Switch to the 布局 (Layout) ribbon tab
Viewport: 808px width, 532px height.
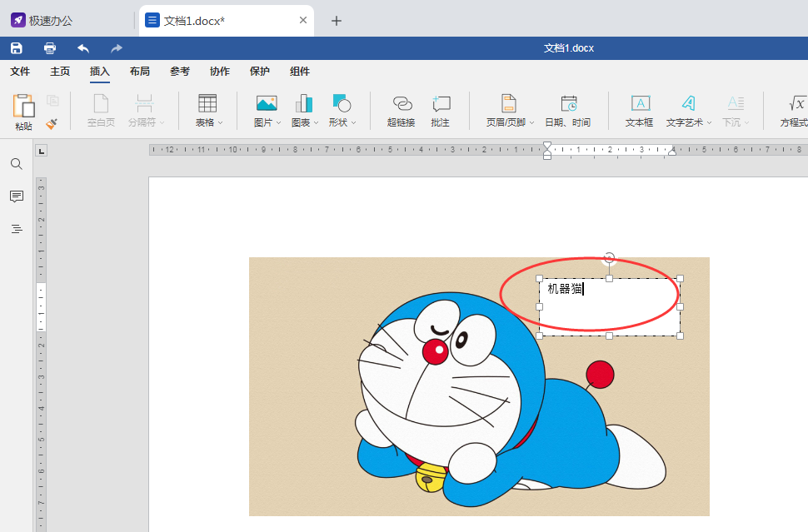(x=139, y=72)
